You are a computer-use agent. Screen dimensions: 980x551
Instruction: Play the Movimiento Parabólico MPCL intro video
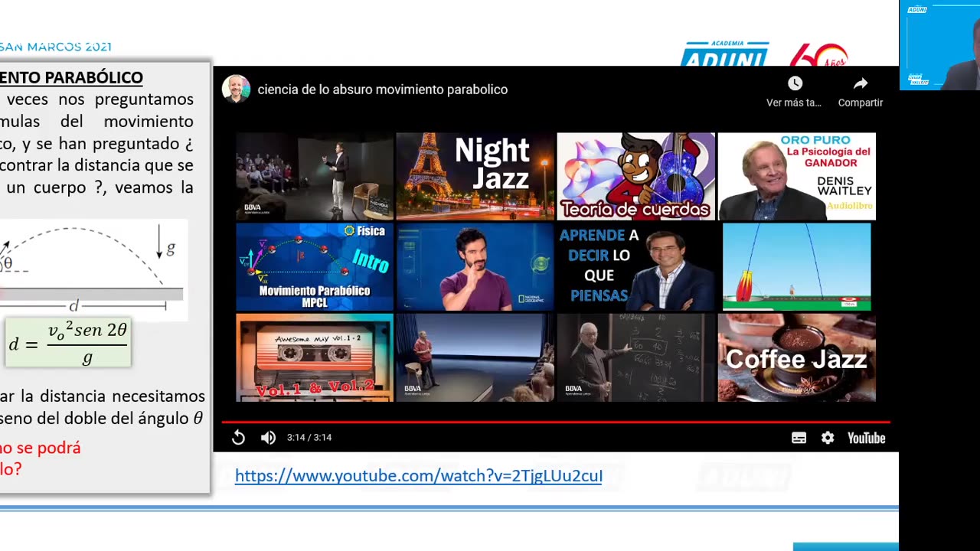pos(315,267)
